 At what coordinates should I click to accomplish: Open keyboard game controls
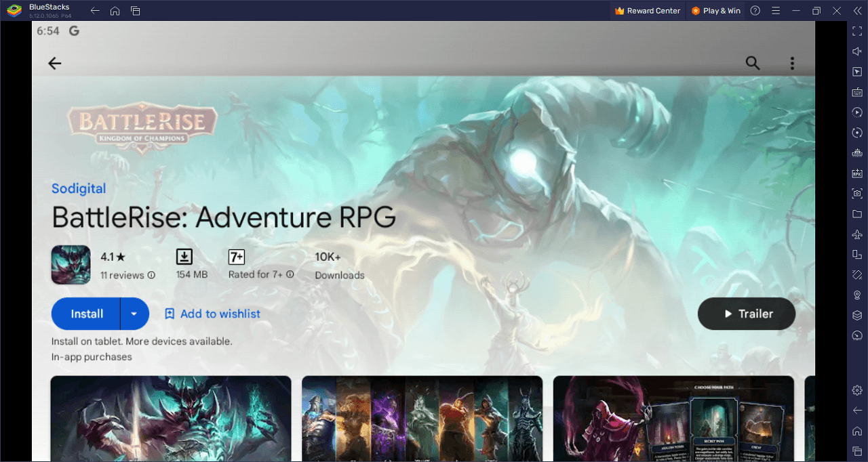click(x=857, y=92)
